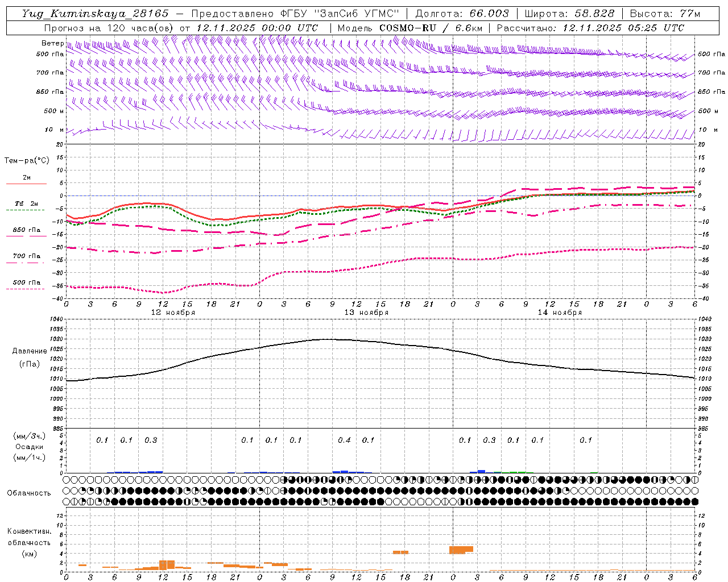
Task: Click the Конвективн. label of convective cloud panel
Action: coord(29,531)
